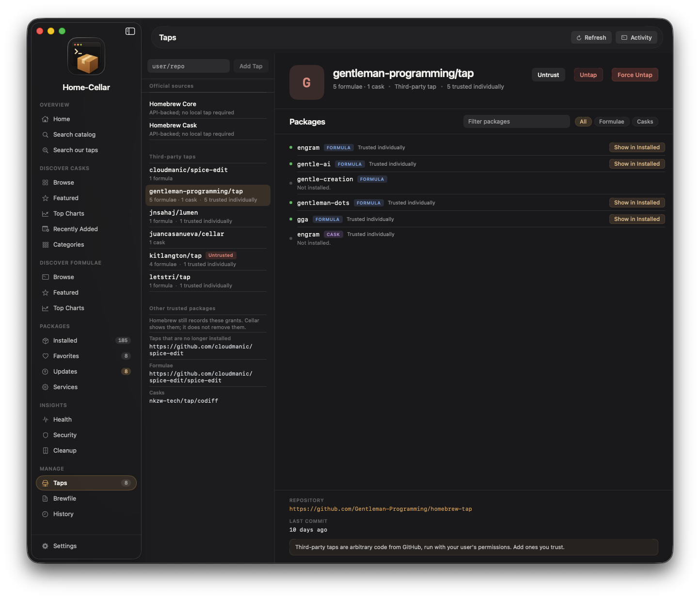Open the Installed section label
The width and height of the screenshot is (700, 599).
click(65, 341)
